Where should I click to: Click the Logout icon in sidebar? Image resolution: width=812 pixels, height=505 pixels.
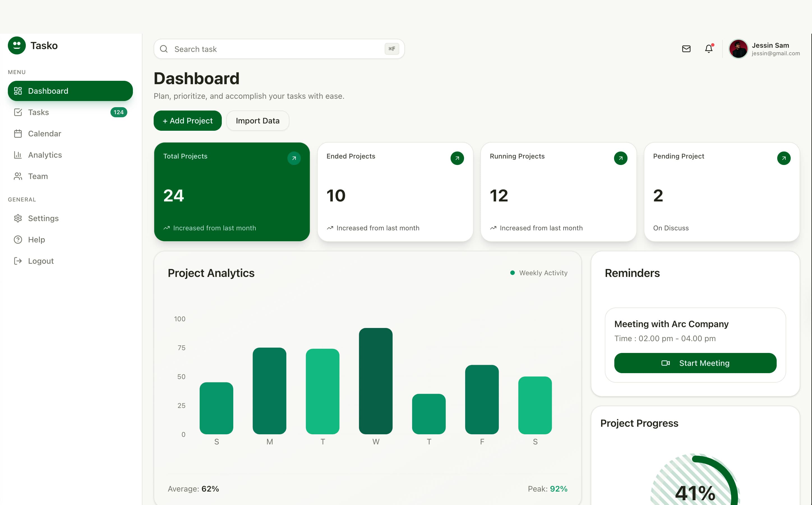18,261
